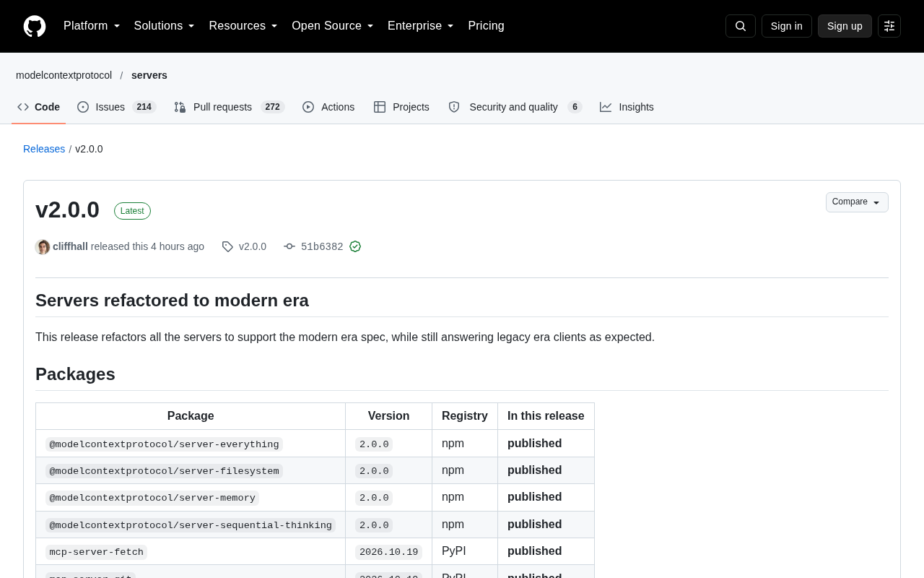The width and height of the screenshot is (924, 578).
Task: Select the server-sequential-thinking package name
Action: 191,525
